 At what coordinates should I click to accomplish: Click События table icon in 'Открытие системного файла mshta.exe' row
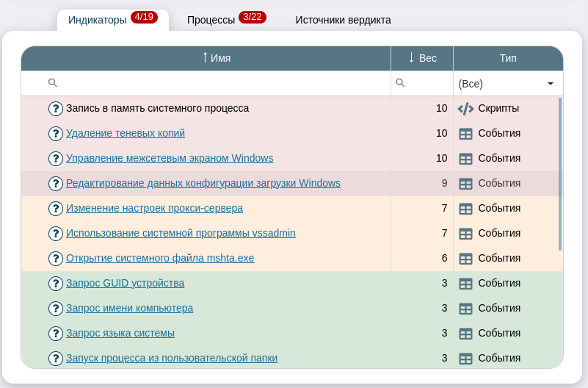[x=465, y=259]
